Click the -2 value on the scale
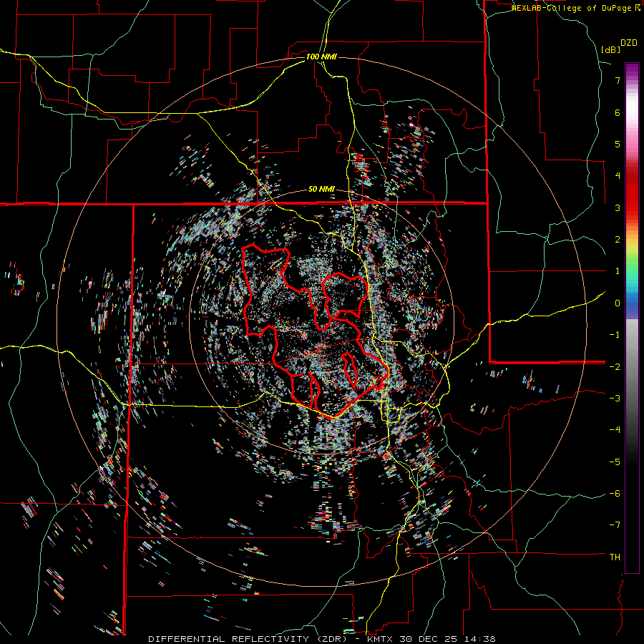 pos(615,366)
